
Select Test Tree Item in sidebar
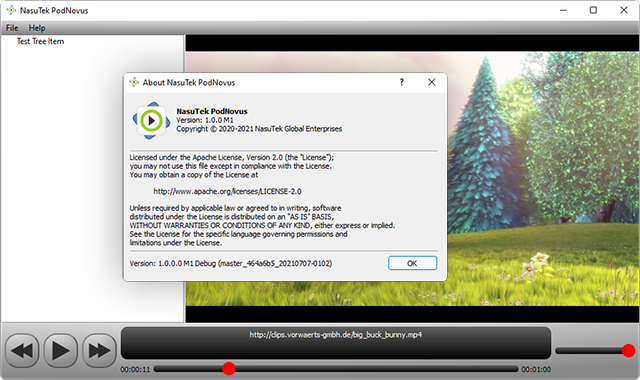(40, 41)
